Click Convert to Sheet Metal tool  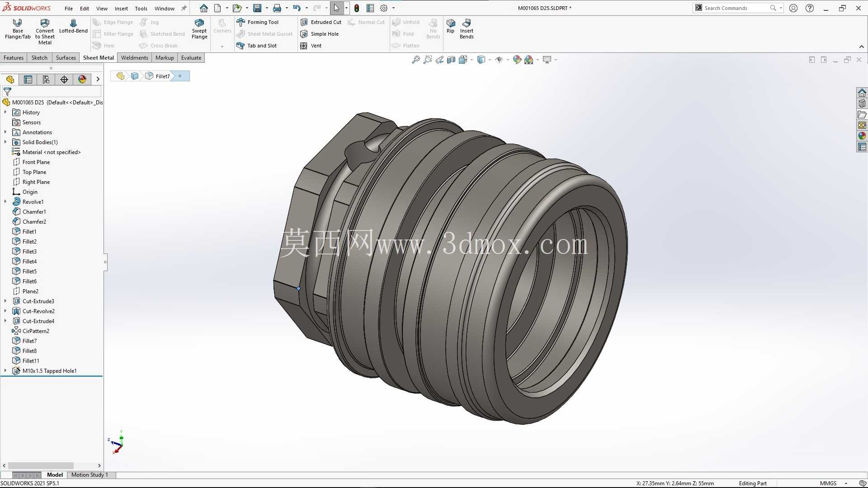45,32
